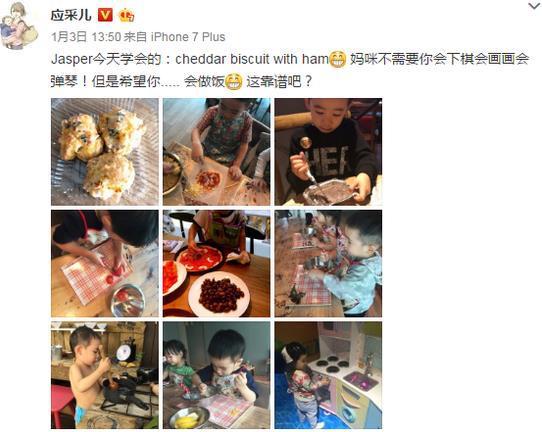Image resolution: width=542 pixels, height=432 pixels.
Task: Click the orange verified V badge
Action: tap(105, 16)
